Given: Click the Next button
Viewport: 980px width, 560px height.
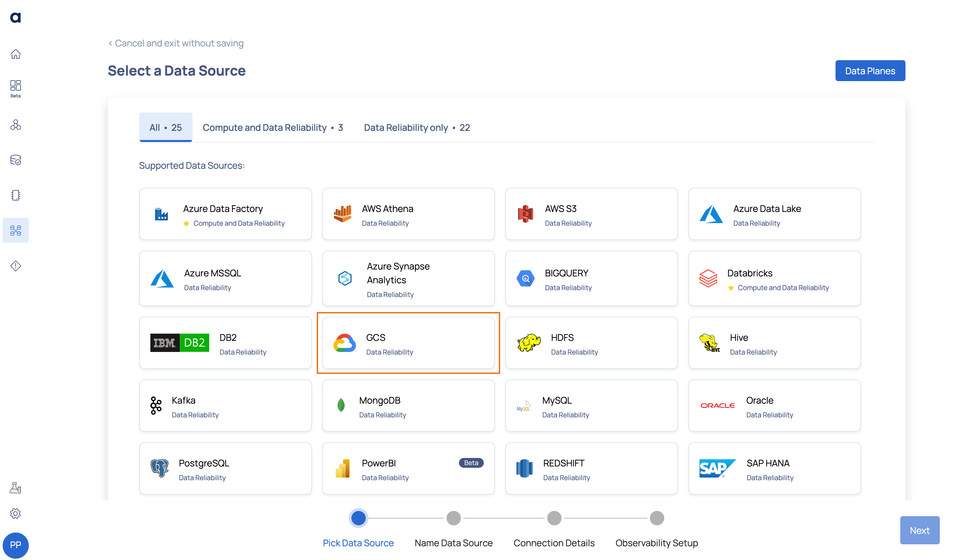Looking at the screenshot, I should click(x=920, y=530).
